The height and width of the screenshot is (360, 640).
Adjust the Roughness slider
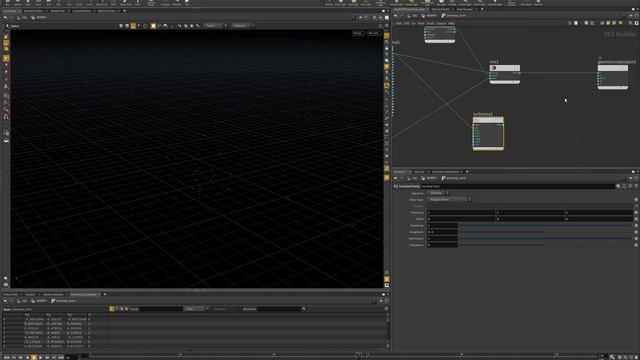(546, 232)
